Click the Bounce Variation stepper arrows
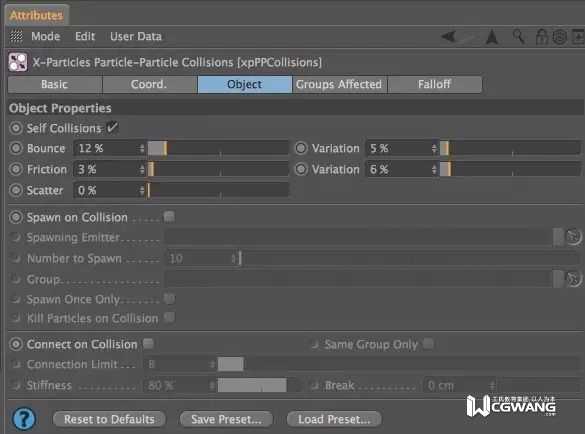Screen dimensions: 585x434 [434, 149]
